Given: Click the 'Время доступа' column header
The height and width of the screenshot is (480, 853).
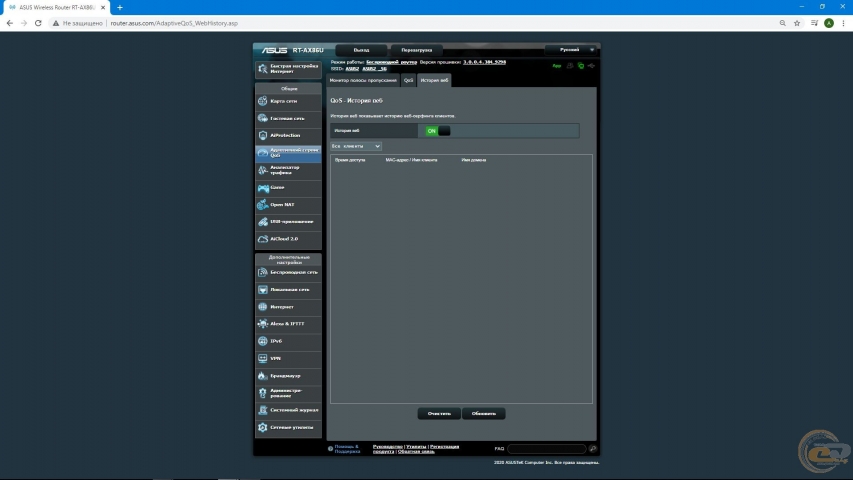Looking at the screenshot, I should (x=350, y=161).
